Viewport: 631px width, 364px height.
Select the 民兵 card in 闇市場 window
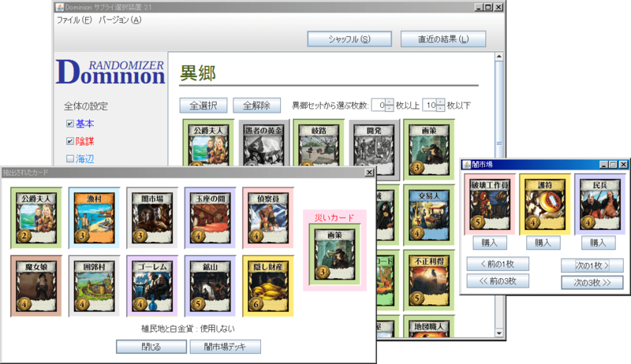[600, 204]
